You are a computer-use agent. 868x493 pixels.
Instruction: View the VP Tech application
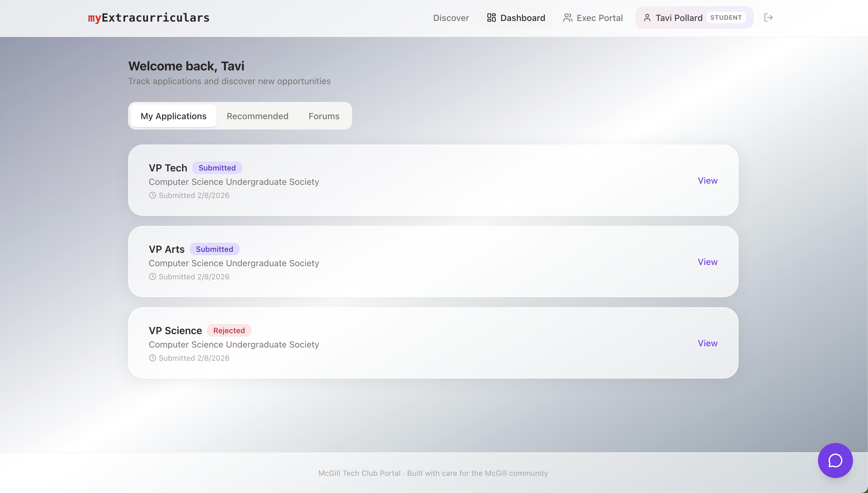(x=707, y=180)
